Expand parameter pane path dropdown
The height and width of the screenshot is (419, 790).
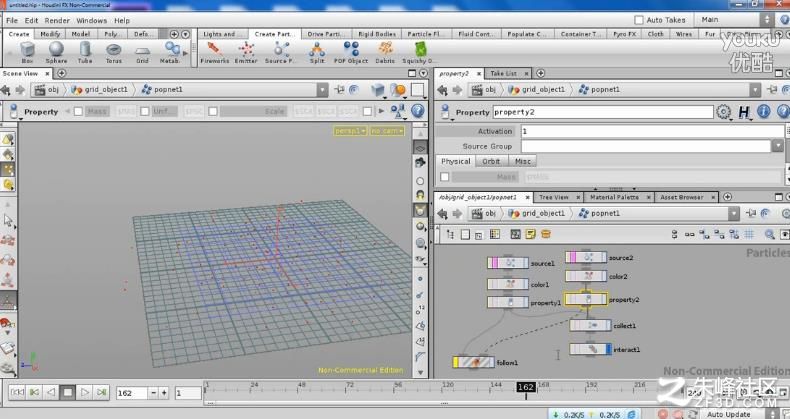(x=755, y=90)
